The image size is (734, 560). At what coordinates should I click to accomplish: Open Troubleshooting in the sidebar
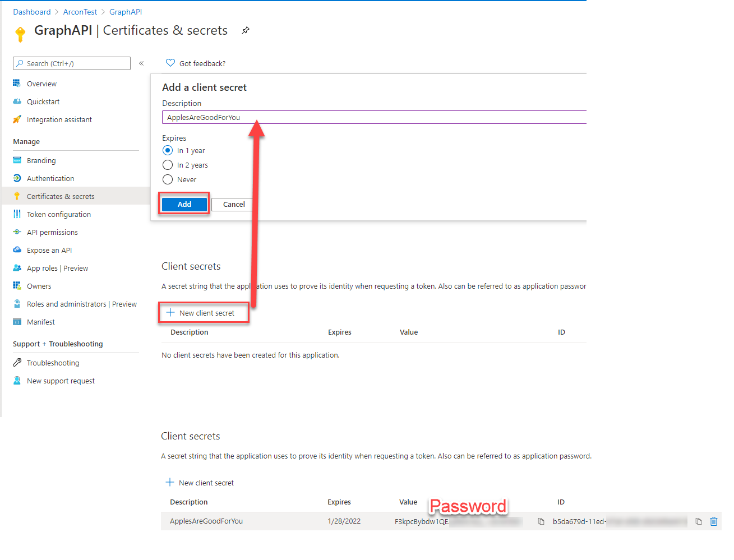[53, 363]
